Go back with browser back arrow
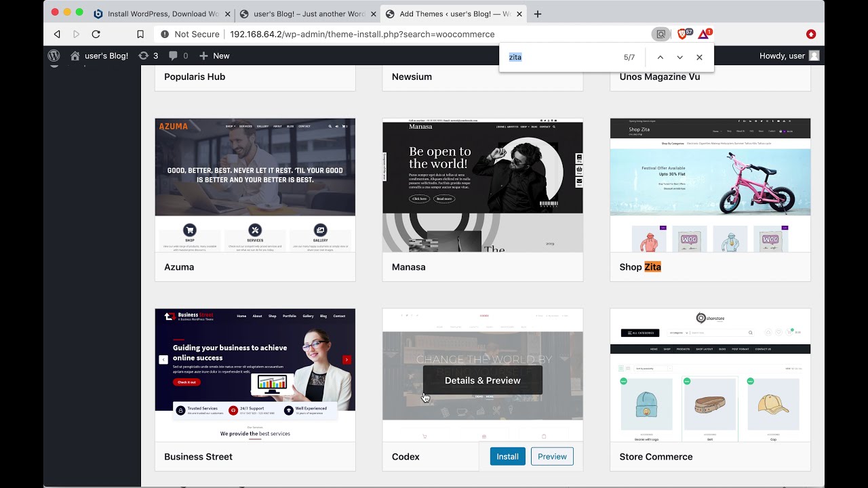 pyautogui.click(x=57, y=34)
